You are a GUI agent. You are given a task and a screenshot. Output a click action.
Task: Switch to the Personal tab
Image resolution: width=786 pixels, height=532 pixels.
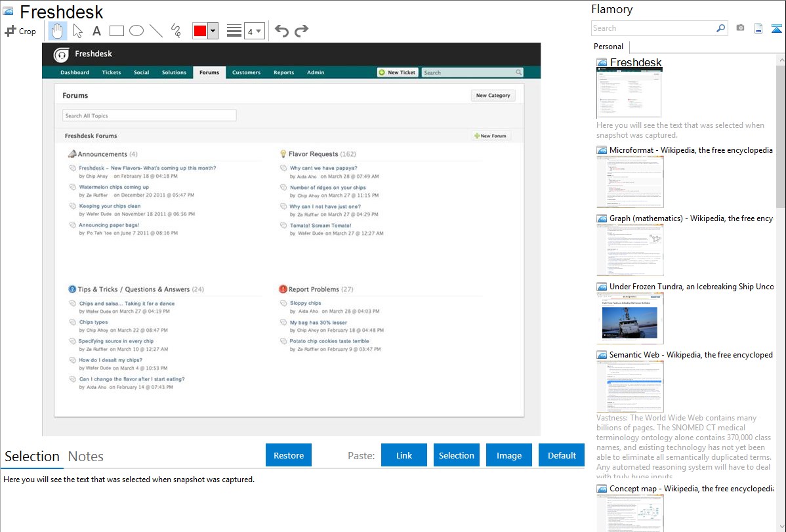coord(609,47)
